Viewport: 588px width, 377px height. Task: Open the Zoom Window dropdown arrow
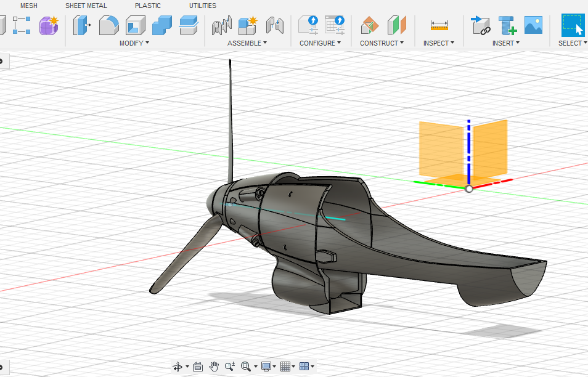(256, 367)
